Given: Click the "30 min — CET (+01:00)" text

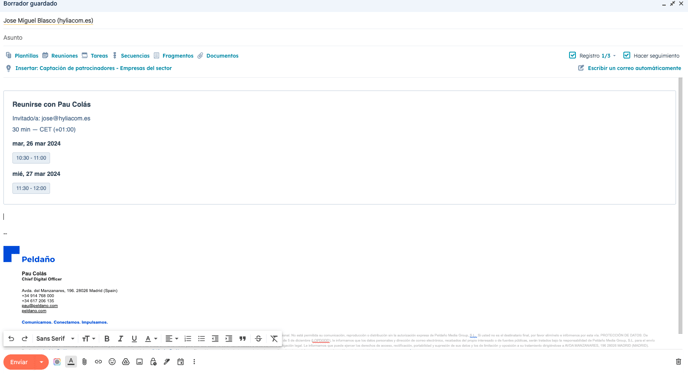Looking at the screenshot, I should pos(44,129).
